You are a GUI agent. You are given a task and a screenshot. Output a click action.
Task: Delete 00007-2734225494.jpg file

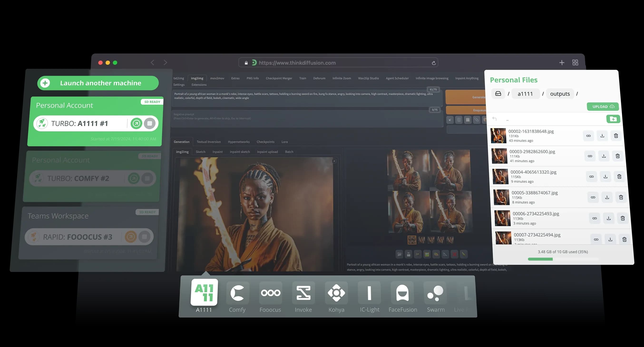(624, 240)
